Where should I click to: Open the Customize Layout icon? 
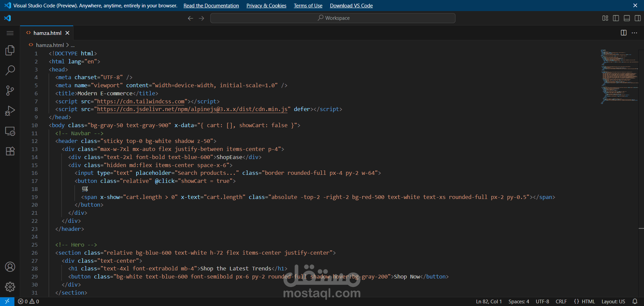(x=605, y=18)
